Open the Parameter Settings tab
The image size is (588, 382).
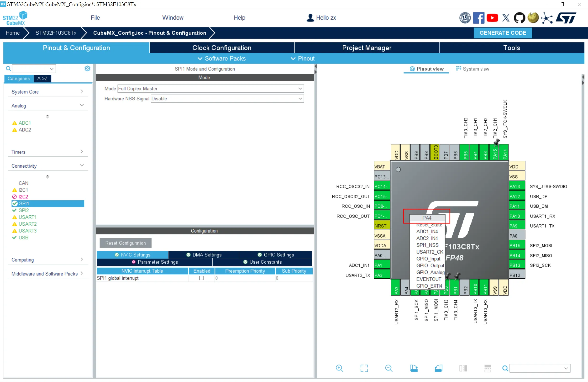pyautogui.click(x=155, y=262)
